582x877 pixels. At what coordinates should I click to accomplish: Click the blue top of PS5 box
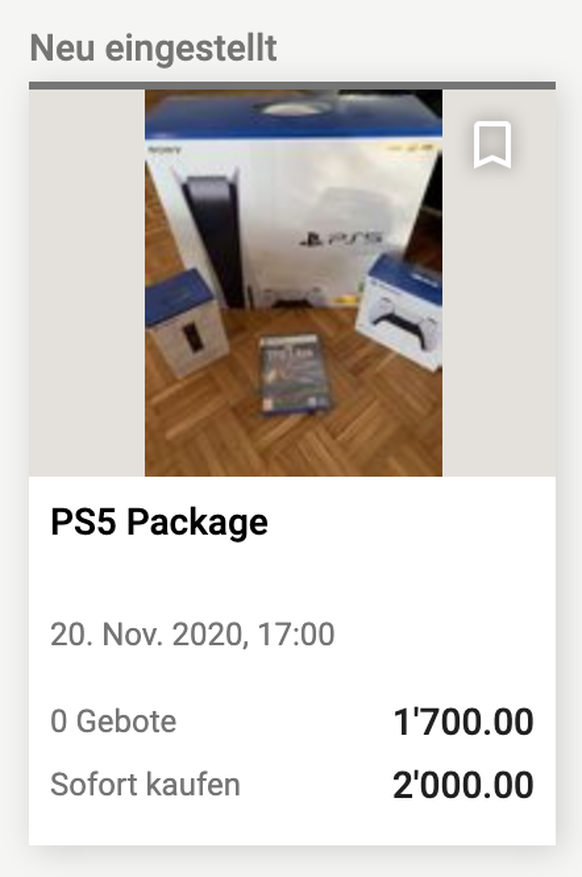click(294, 114)
